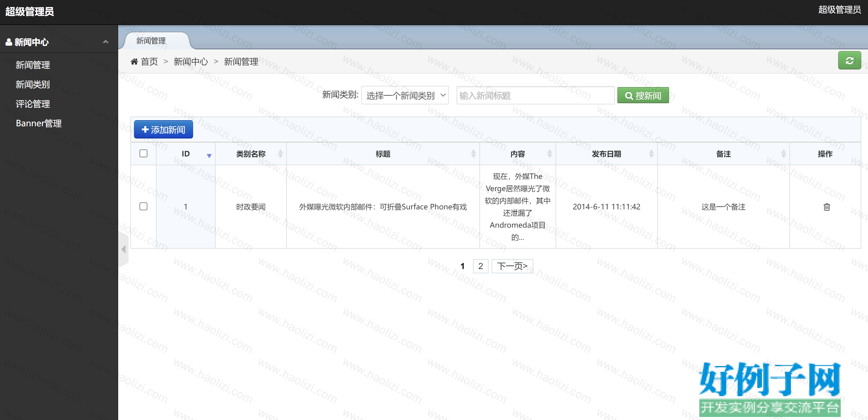The height and width of the screenshot is (420, 868).
Task: Click 下一页> pagination link
Action: pyautogui.click(x=512, y=266)
